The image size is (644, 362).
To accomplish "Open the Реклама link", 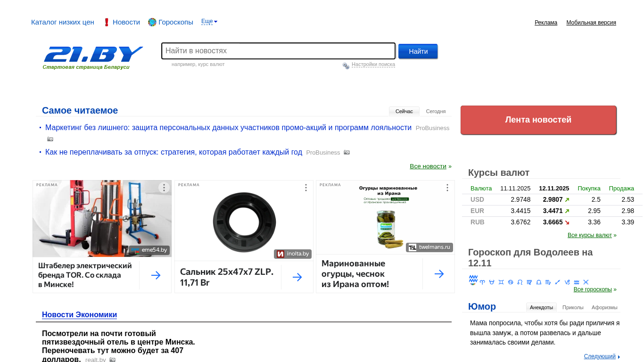I will [546, 23].
